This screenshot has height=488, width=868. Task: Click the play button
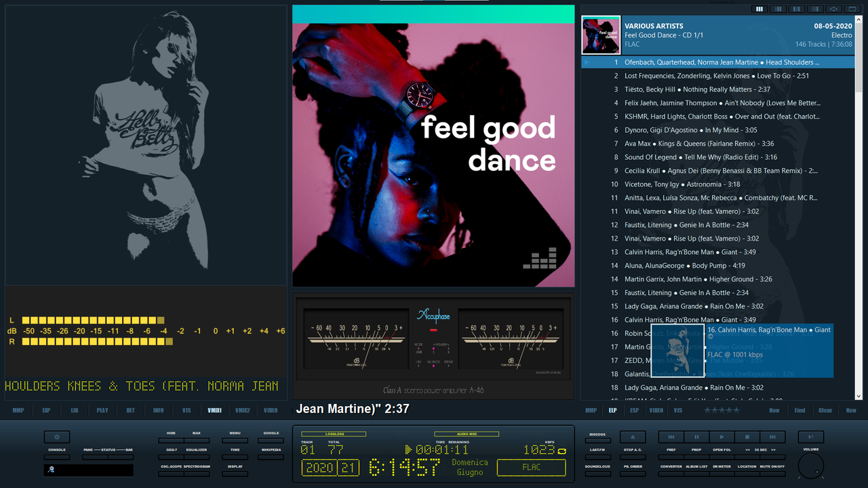click(x=722, y=437)
